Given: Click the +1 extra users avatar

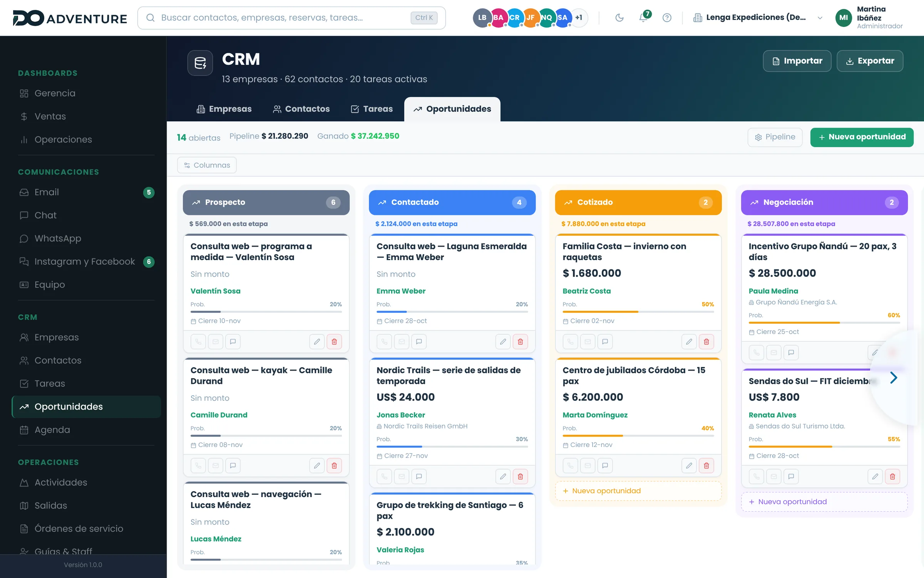Looking at the screenshot, I should coord(579,18).
